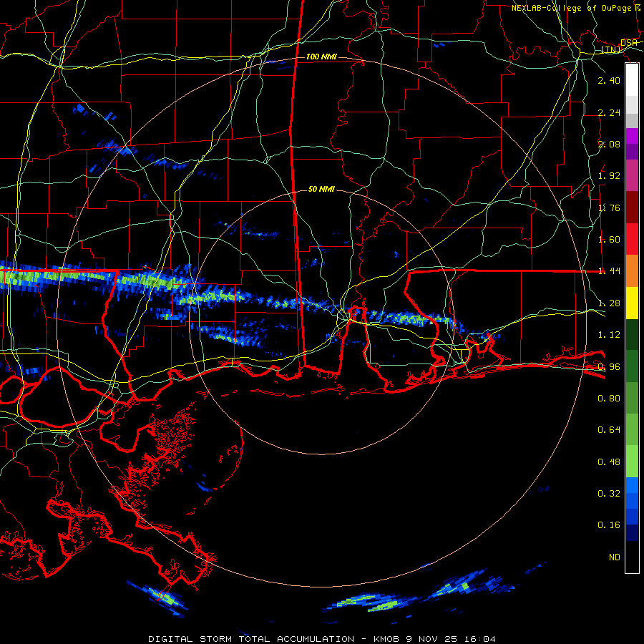Screen dimensions: 644x644
Task: Click the '50 NMI' range ring label
Action: coord(321,189)
